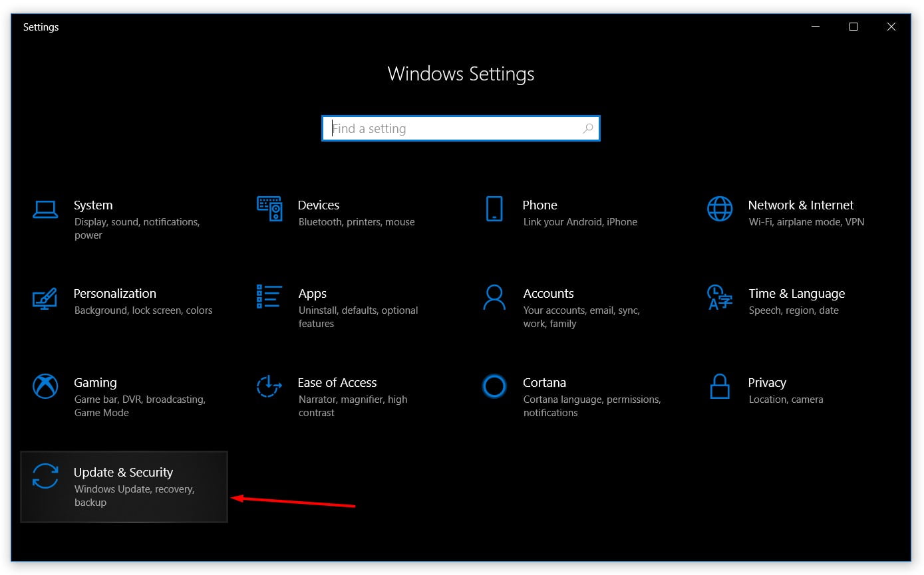
Task: Click the Windows Settings page heading
Action: (461, 74)
